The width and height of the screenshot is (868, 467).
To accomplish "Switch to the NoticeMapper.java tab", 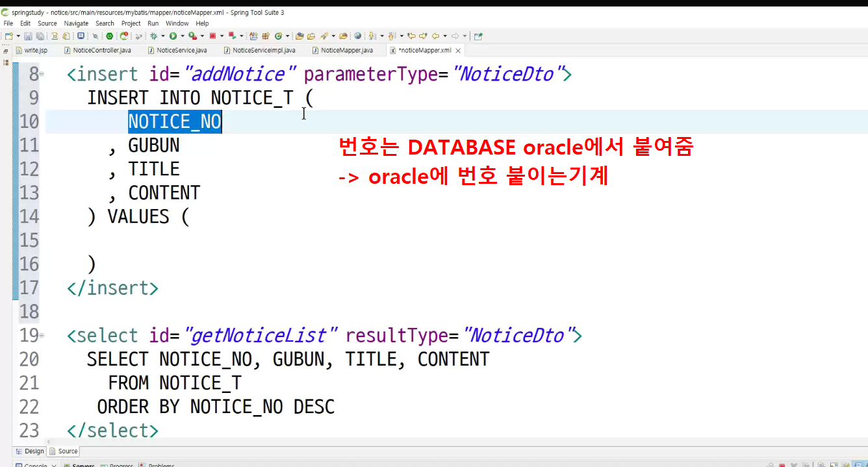I will click(342, 50).
